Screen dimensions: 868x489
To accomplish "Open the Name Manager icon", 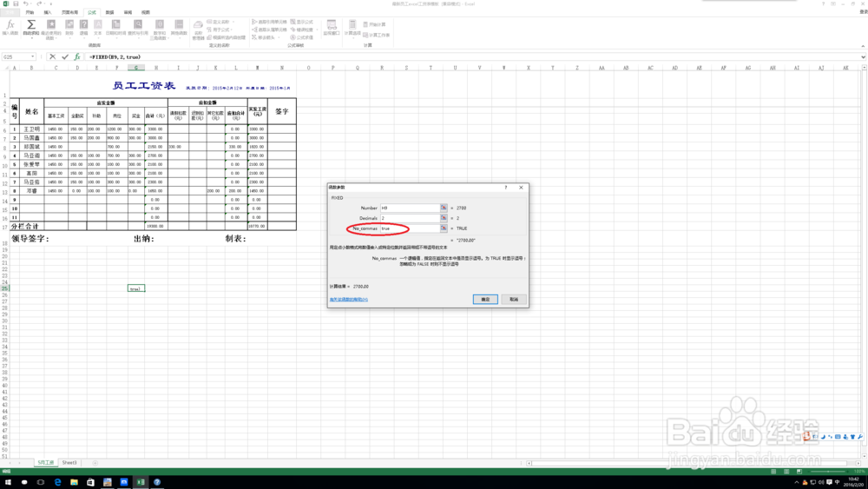I will point(198,25).
